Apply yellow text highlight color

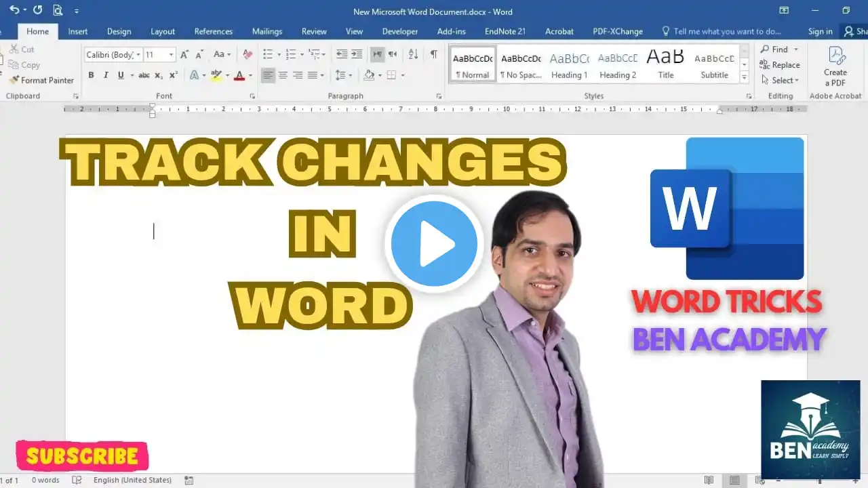216,75
